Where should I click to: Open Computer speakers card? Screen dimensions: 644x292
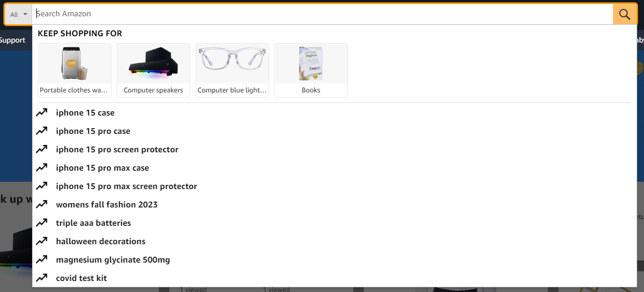coord(154,70)
